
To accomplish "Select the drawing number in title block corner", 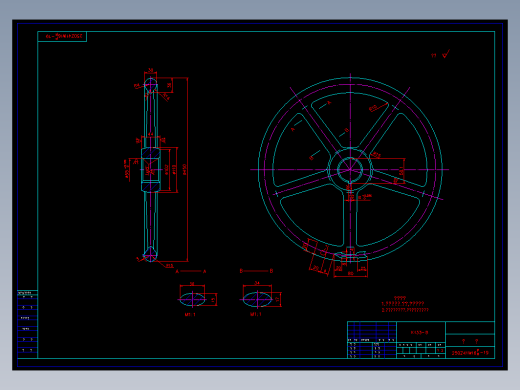I will [x=470, y=353].
